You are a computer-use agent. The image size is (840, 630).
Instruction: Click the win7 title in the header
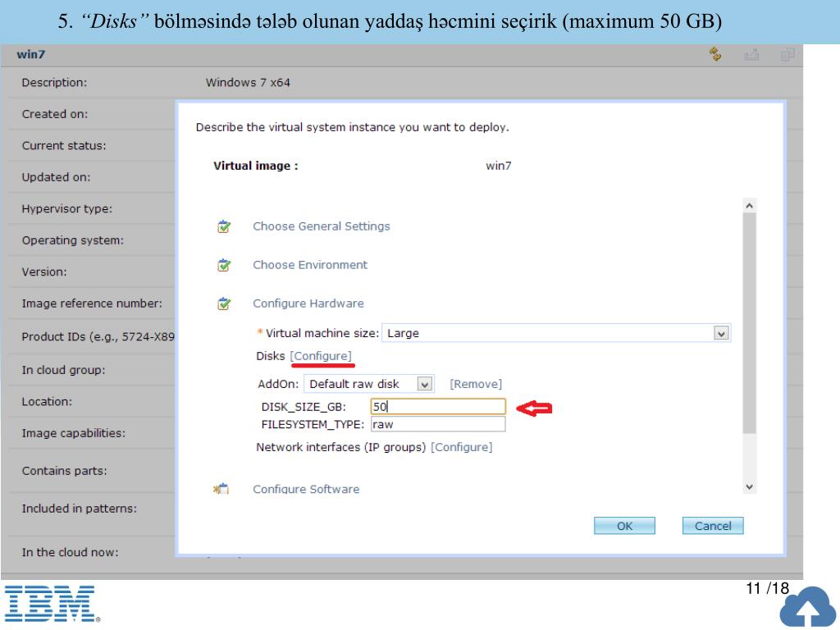(x=31, y=54)
